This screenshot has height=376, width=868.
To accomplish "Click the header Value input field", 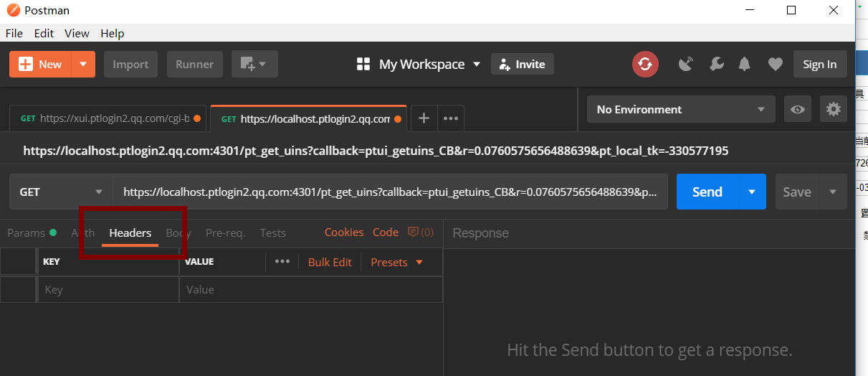I will coord(310,290).
